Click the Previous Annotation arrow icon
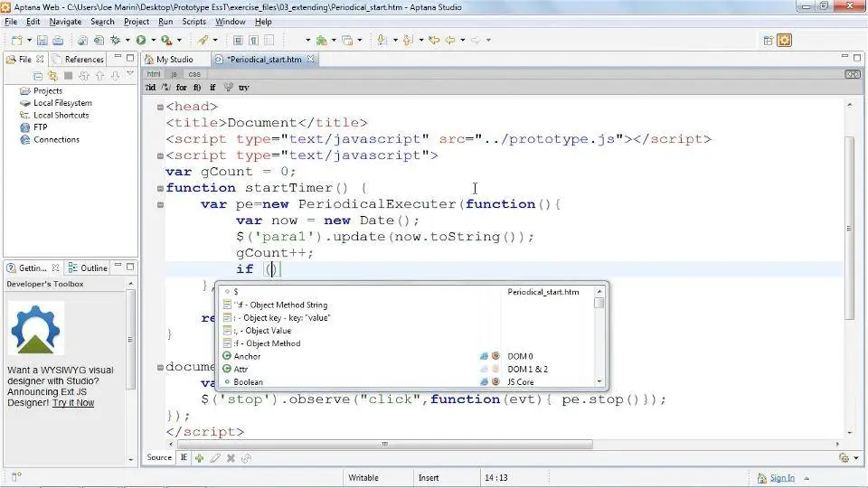The height and width of the screenshot is (488, 868). [x=408, y=40]
